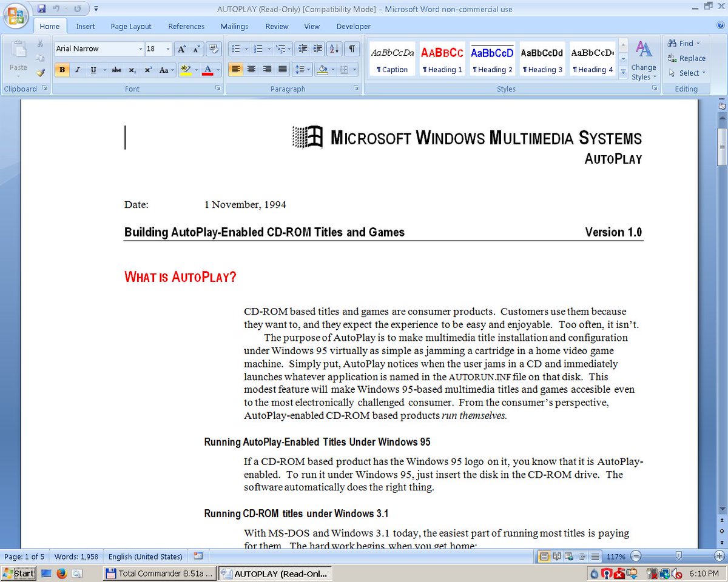The width and height of the screenshot is (728, 582).
Task: Expand the bullets list dropdown arrow
Action: click(246, 49)
